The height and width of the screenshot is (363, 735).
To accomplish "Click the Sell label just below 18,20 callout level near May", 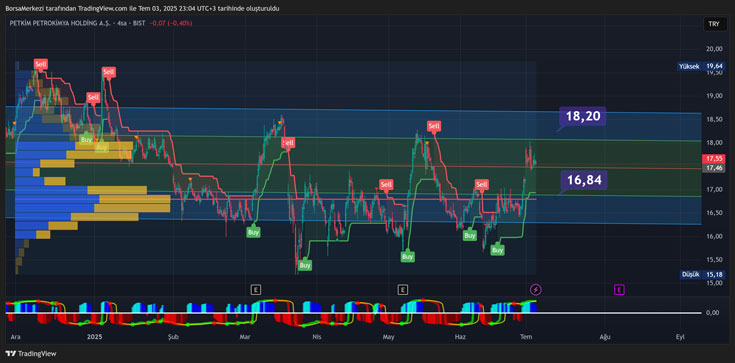I will tap(434, 126).
